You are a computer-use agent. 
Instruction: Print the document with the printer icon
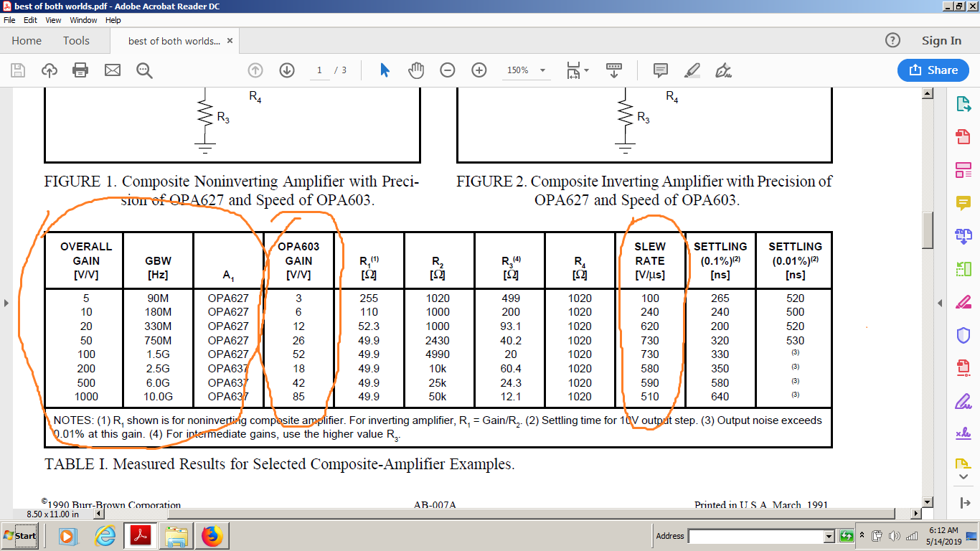pos(80,70)
